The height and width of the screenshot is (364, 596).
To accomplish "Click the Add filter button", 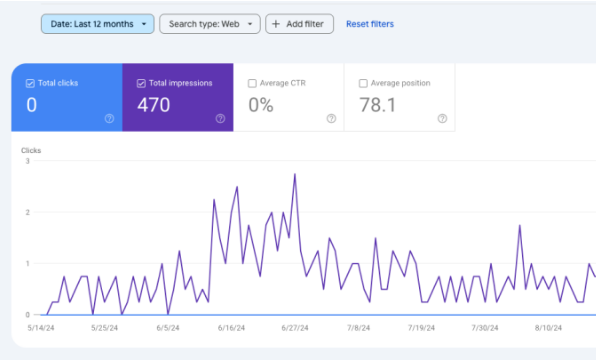I will (x=300, y=24).
